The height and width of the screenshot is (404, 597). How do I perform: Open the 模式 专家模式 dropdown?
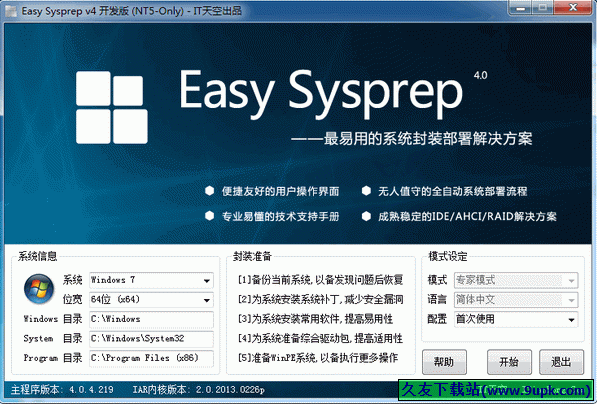click(516, 280)
